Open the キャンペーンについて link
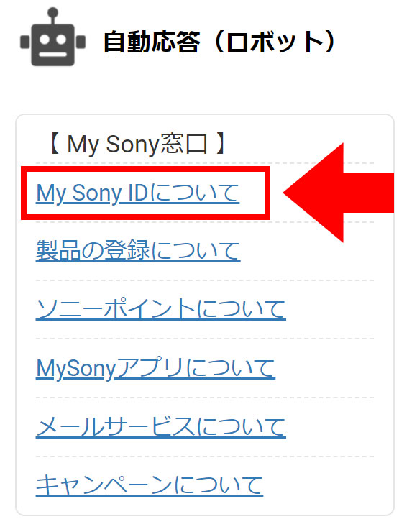 click(150, 485)
